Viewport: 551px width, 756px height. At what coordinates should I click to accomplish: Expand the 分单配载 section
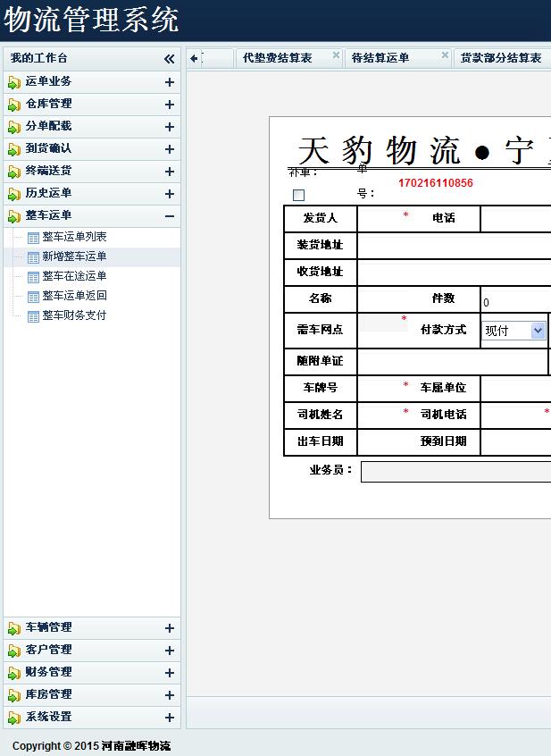(169, 127)
